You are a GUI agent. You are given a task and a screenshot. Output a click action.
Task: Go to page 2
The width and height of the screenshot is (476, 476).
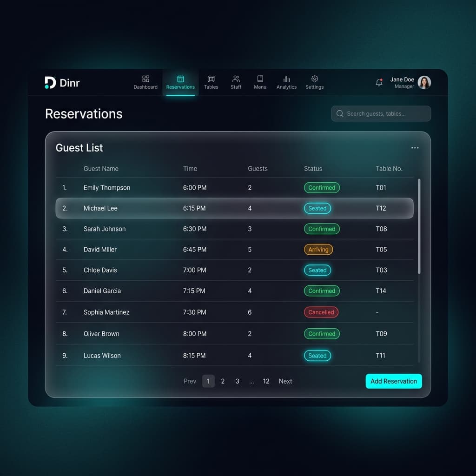tap(223, 381)
